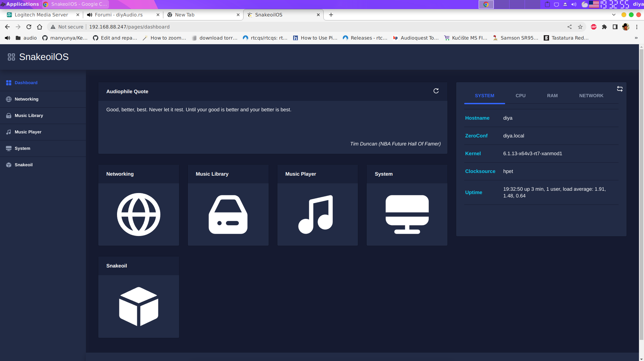Image resolution: width=644 pixels, height=361 pixels.
Task: Expand the tab search dropdown arrow
Action: click(x=614, y=15)
